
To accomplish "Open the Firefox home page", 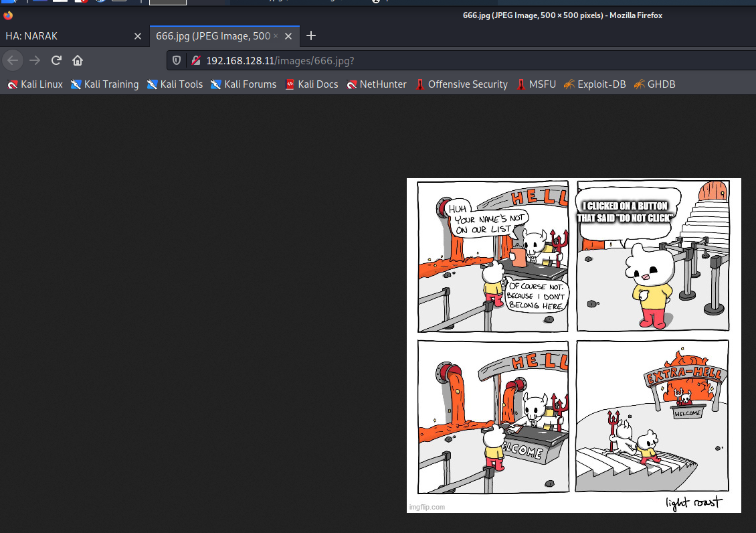I will pyautogui.click(x=78, y=60).
